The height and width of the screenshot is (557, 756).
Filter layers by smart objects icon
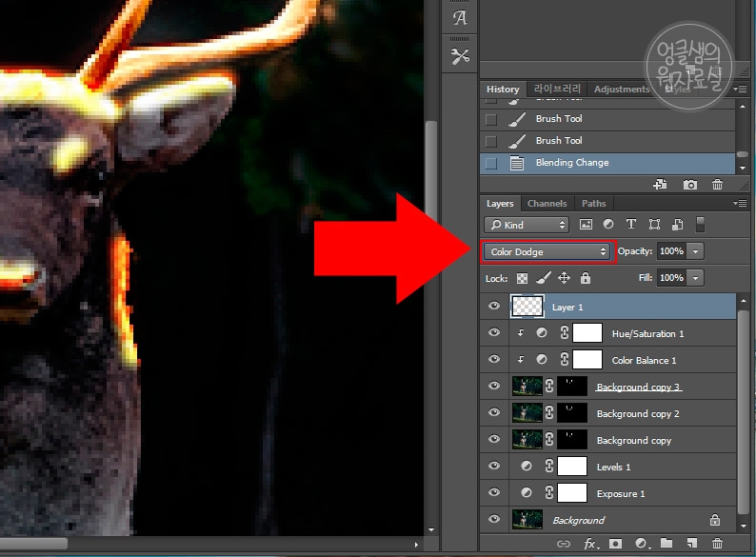(x=677, y=225)
